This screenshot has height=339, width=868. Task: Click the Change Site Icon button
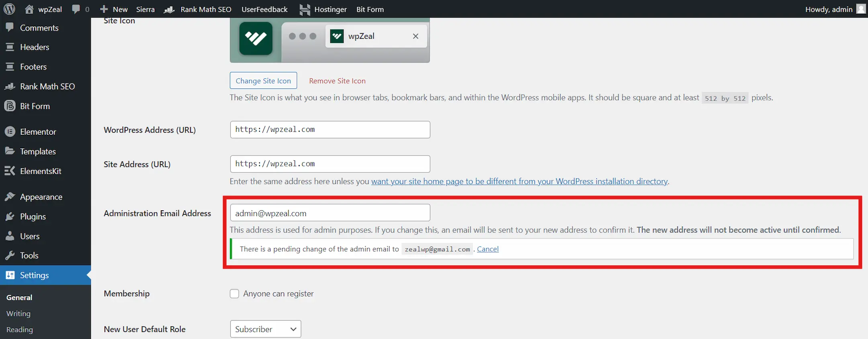(263, 80)
